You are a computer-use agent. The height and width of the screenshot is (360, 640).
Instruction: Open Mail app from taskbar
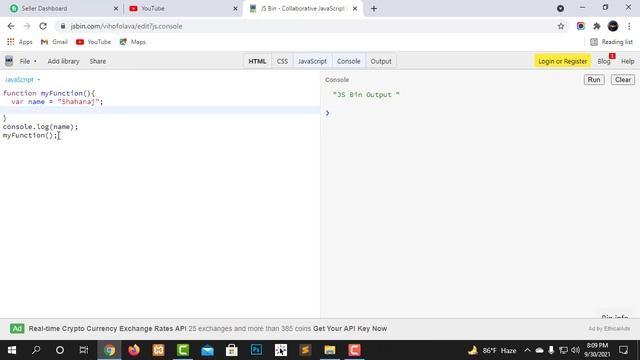tap(207, 350)
